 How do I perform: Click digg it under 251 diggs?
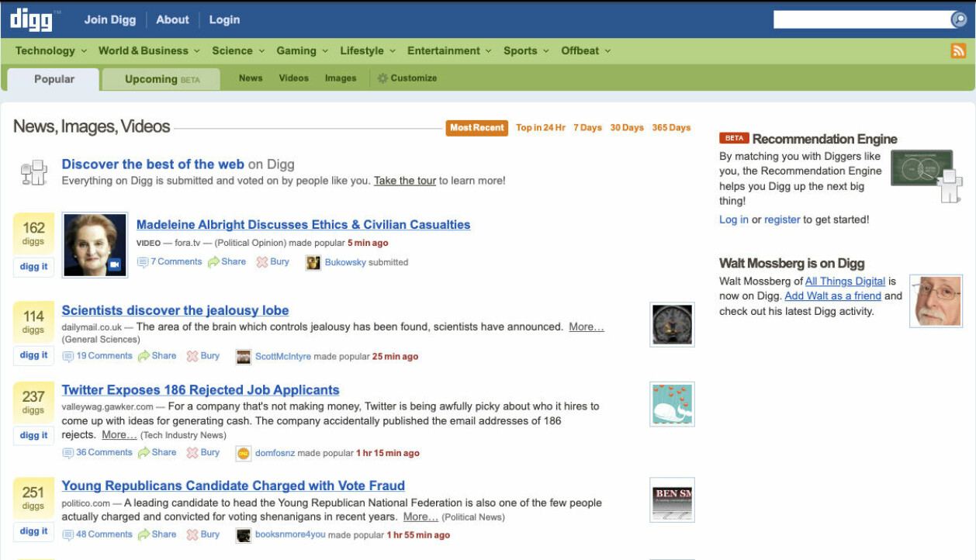coord(33,531)
